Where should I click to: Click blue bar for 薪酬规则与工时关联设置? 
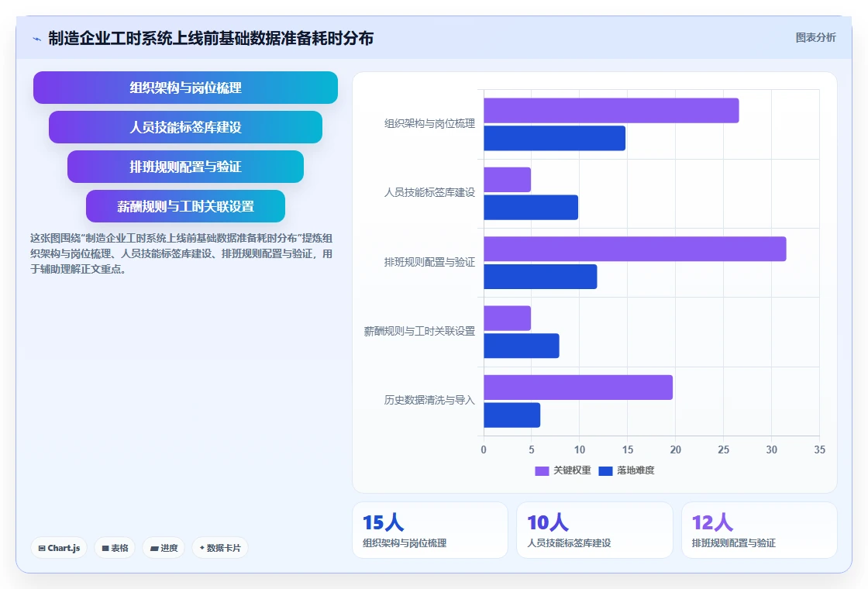pyautogui.click(x=522, y=346)
